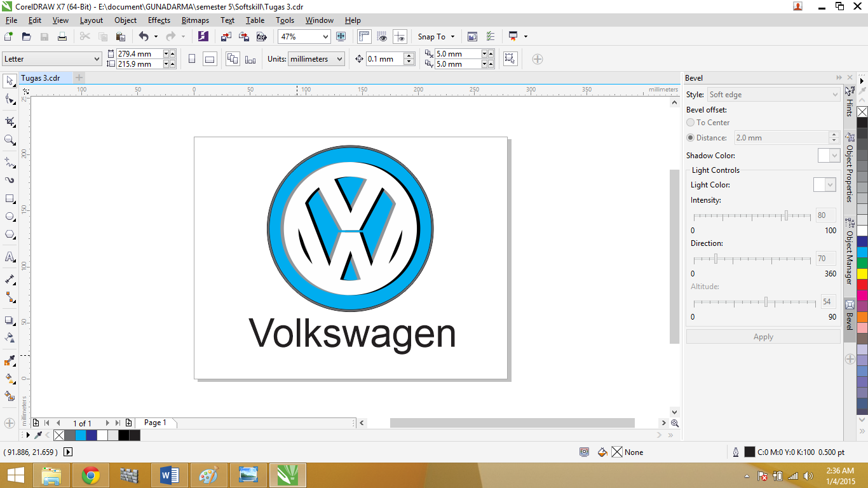The image size is (868, 488).
Task: Open the Letter page size dropdown
Action: point(97,59)
